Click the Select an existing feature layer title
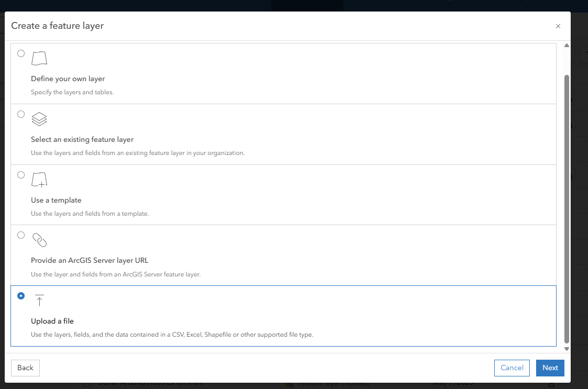 82,140
